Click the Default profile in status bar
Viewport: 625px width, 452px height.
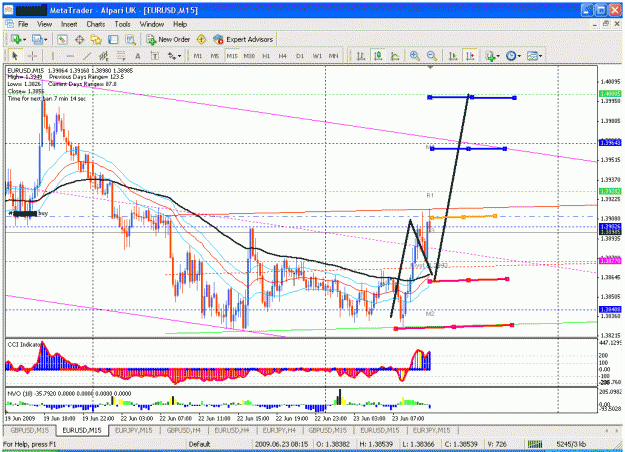coord(199,444)
